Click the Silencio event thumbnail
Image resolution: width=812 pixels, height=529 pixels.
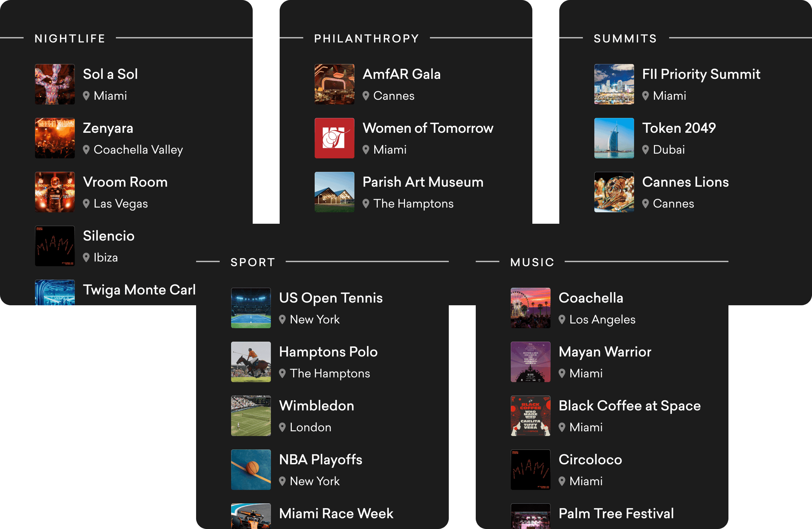[x=55, y=246]
